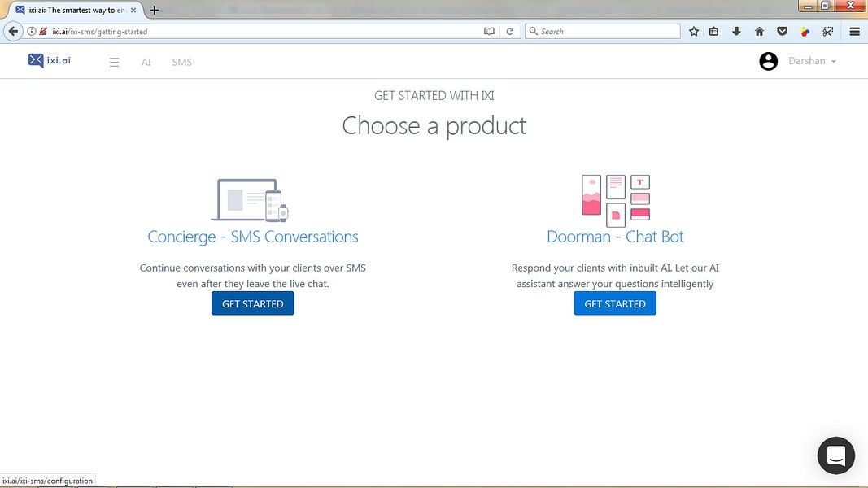
Task: Toggle reader view icon
Action: [490, 32]
